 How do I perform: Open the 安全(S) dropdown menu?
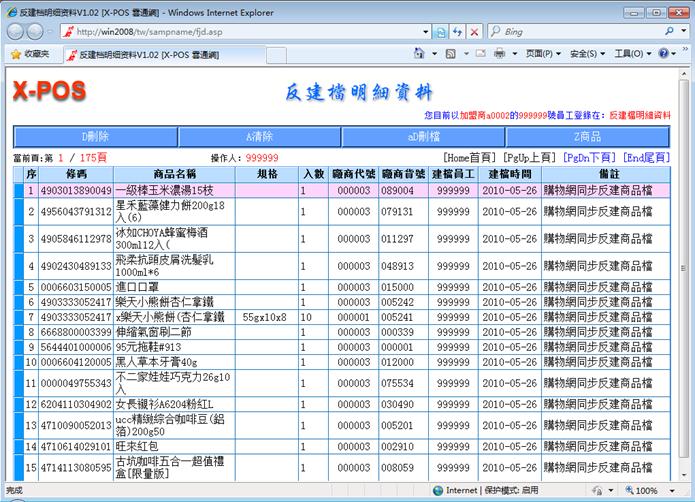click(x=587, y=54)
